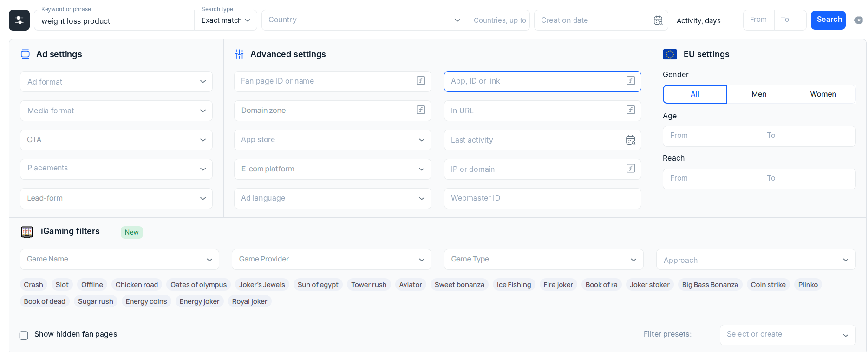Pick the Aviator game tag

point(411,285)
